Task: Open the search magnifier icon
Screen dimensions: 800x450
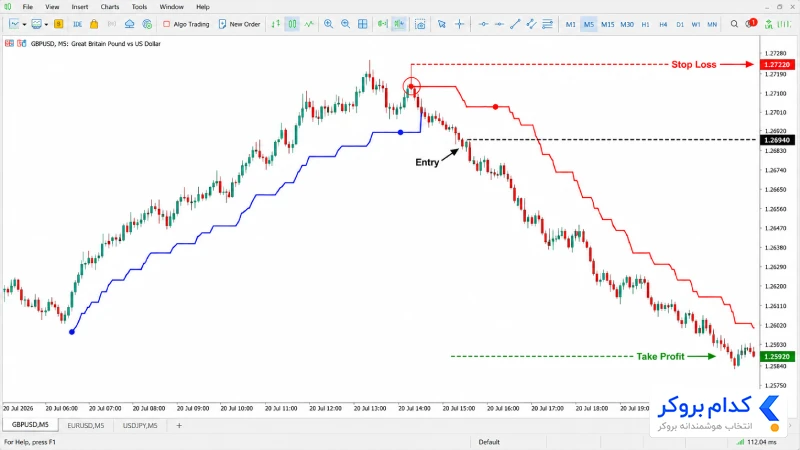Action: (734, 24)
